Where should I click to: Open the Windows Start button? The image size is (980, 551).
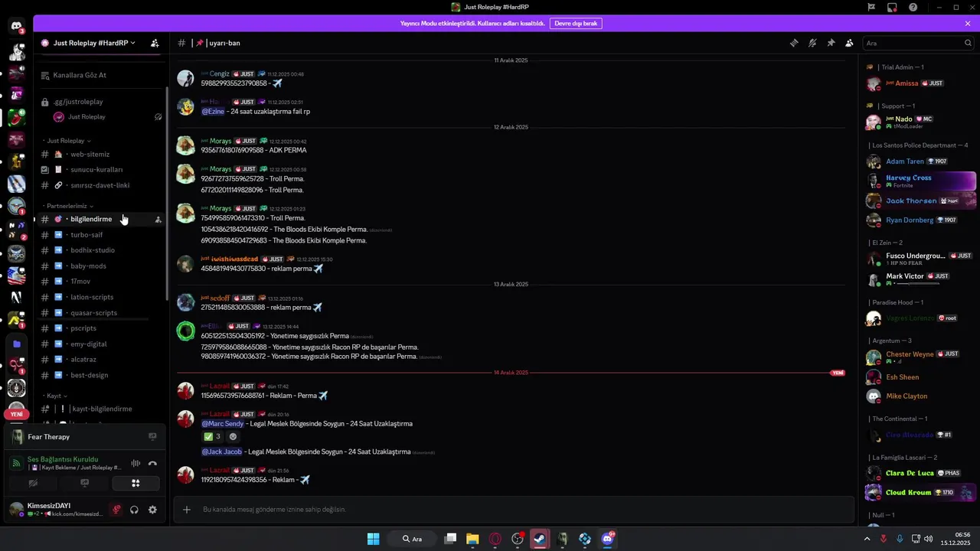(x=373, y=539)
